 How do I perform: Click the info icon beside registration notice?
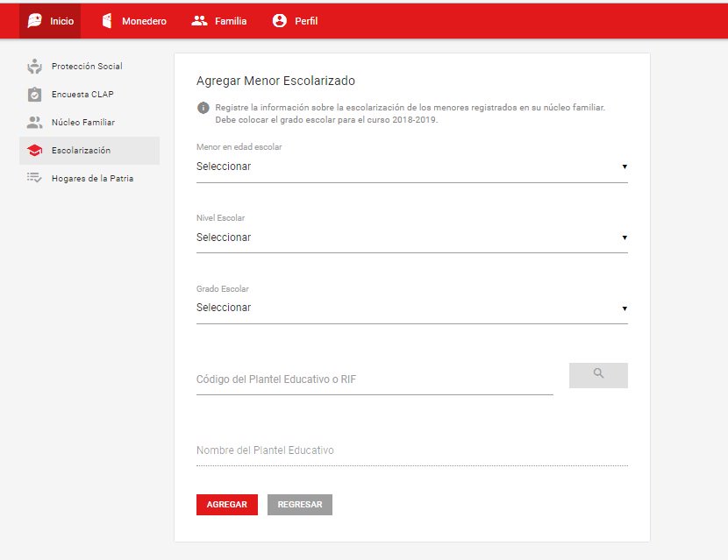point(203,108)
